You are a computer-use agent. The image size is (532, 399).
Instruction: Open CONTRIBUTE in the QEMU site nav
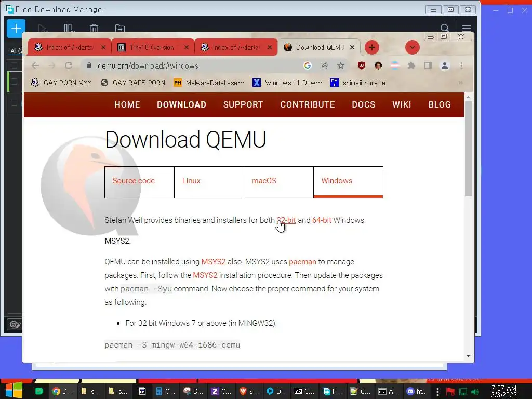tap(308, 104)
